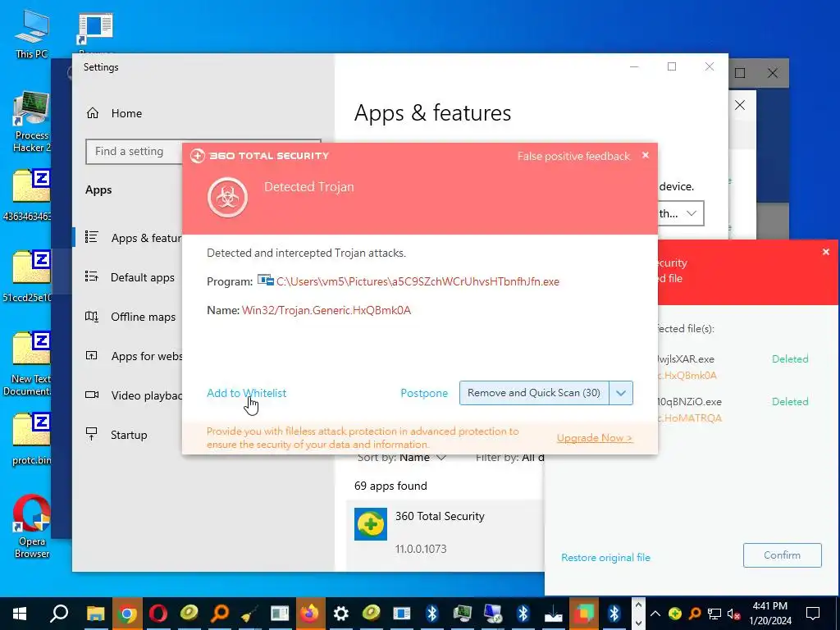Open Apps for websites settings page
The image size is (840, 630).
pos(134,356)
